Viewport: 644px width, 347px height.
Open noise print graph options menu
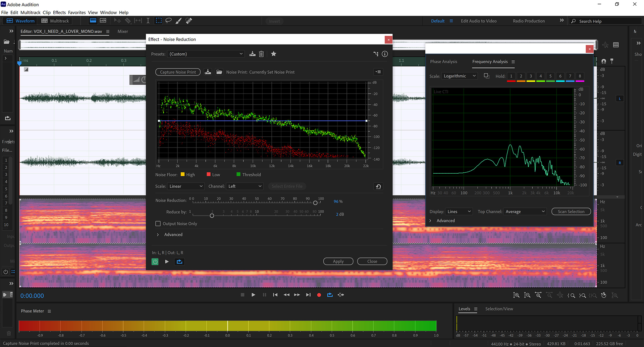tap(378, 72)
